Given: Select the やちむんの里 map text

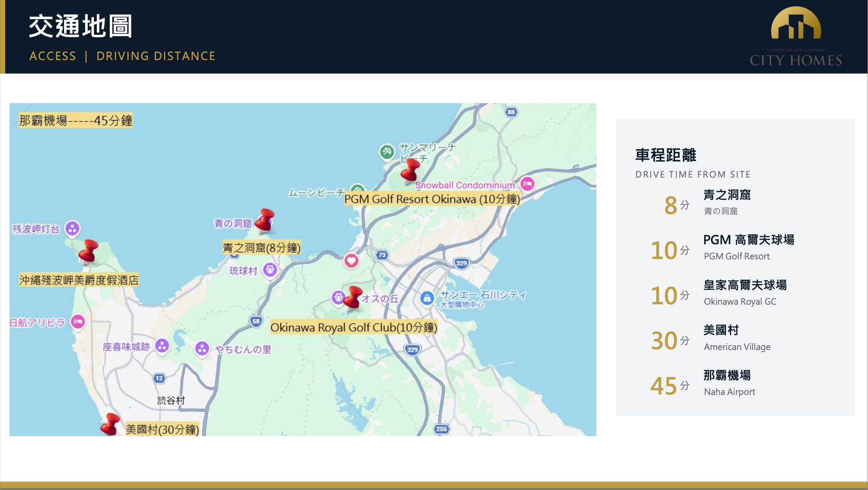Looking at the screenshot, I should (243, 349).
